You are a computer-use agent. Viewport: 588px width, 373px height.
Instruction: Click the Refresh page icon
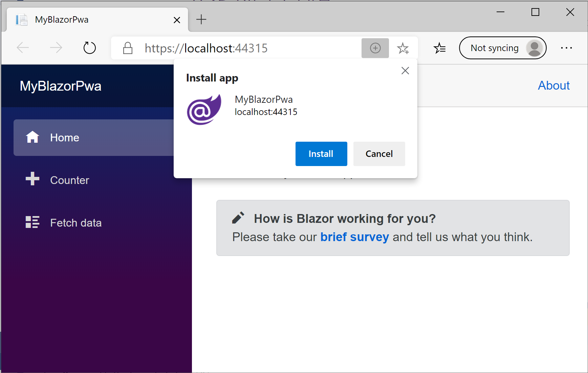pos(89,48)
